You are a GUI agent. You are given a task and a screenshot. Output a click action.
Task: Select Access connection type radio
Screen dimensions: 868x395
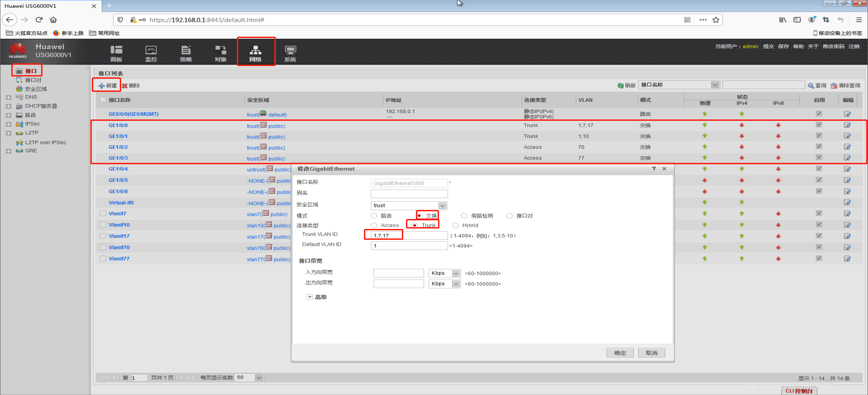(x=374, y=225)
